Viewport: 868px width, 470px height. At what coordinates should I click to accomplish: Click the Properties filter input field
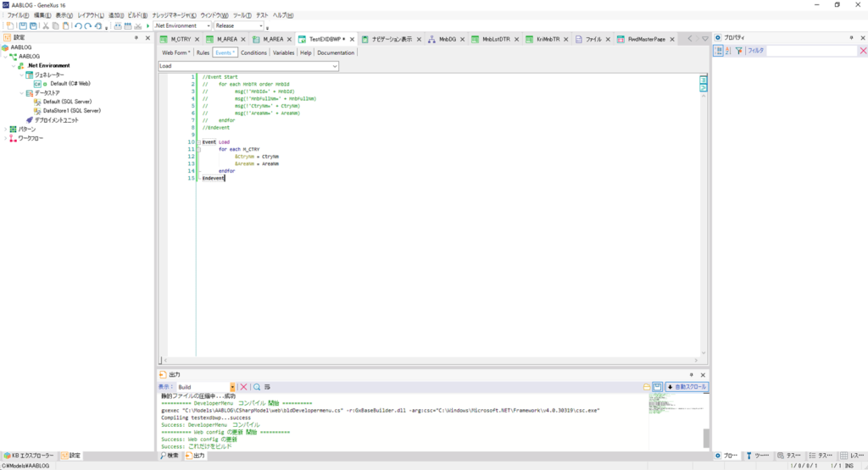(811, 51)
